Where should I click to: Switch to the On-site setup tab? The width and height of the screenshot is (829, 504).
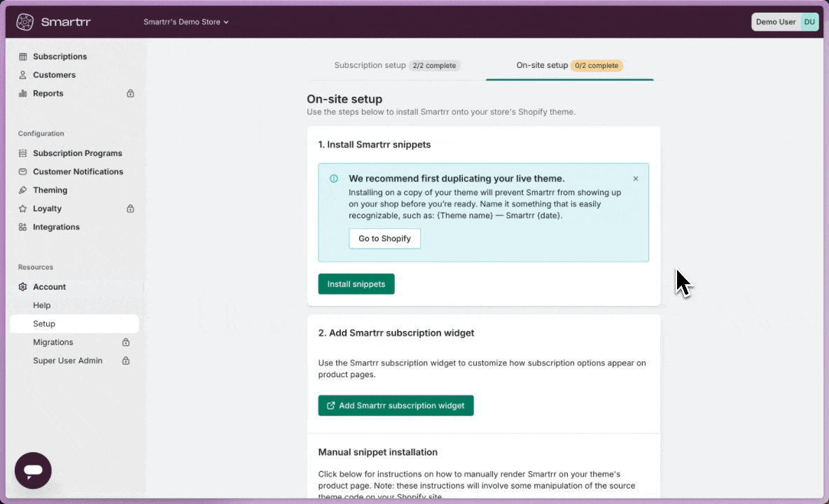(x=569, y=66)
